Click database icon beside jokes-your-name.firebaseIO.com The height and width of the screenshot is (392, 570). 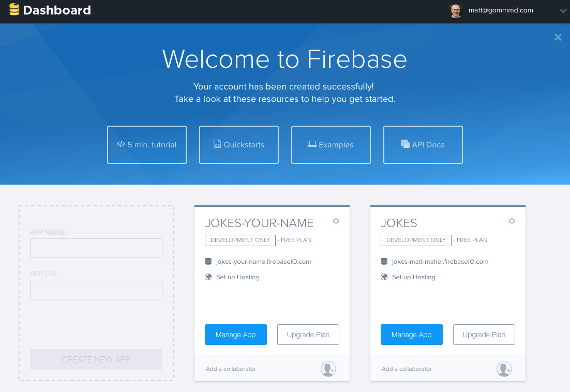[x=209, y=261]
